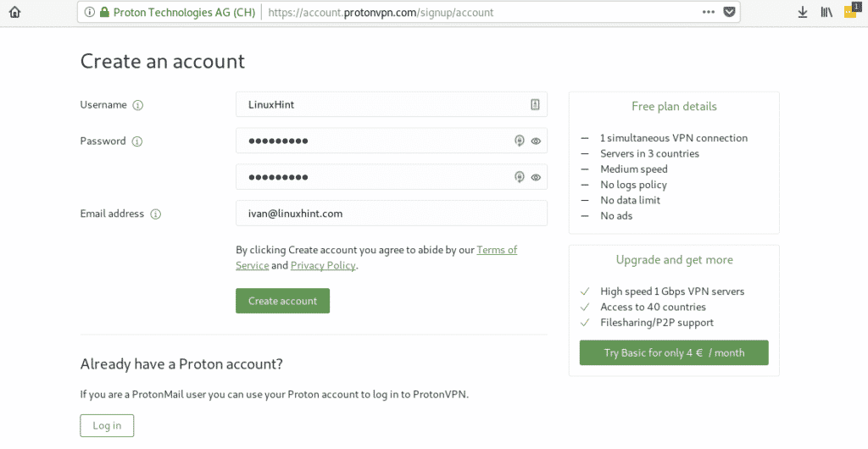Click the yellow extension icon with badge

[x=851, y=10]
